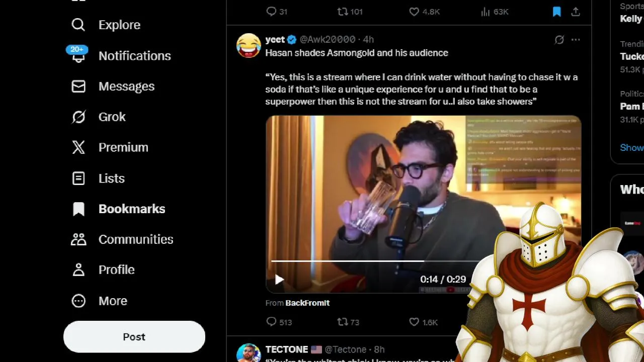Open three-dot menu on yeet's tweet
Screen dimensions: 644x362
pos(576,40)
